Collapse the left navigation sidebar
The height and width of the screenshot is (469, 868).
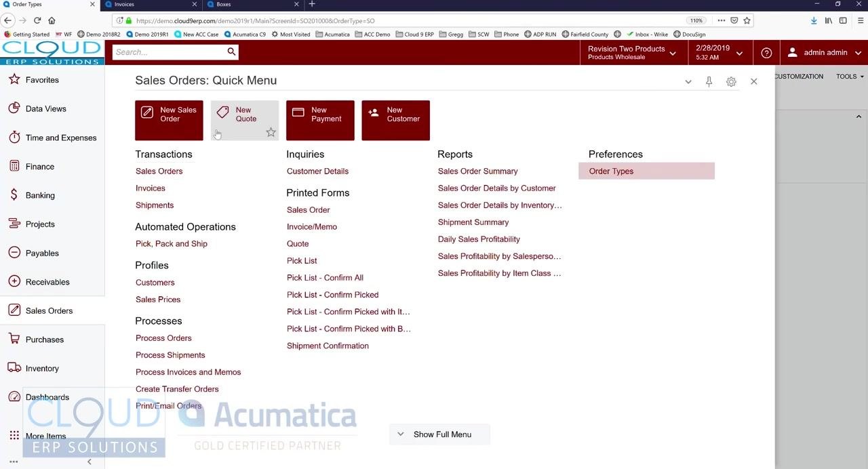pyautogui.click(x=89, y=462)
